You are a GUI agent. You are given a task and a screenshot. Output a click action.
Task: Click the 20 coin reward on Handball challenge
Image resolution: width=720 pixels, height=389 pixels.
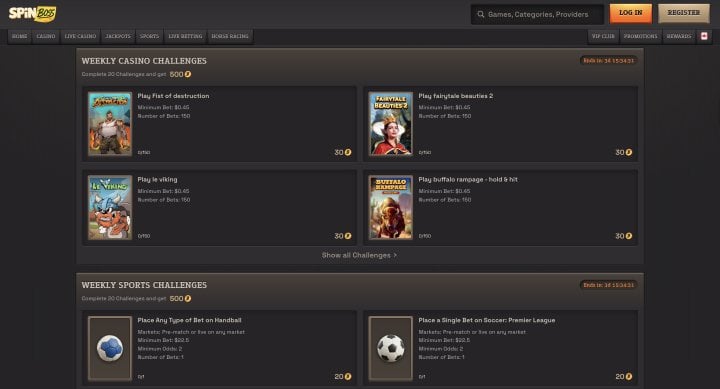(343, 377)
